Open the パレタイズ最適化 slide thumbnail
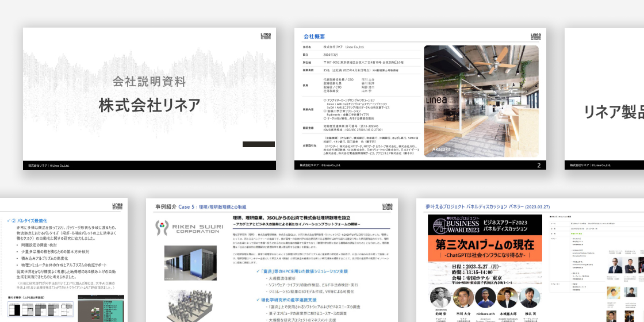 [64, 260]
